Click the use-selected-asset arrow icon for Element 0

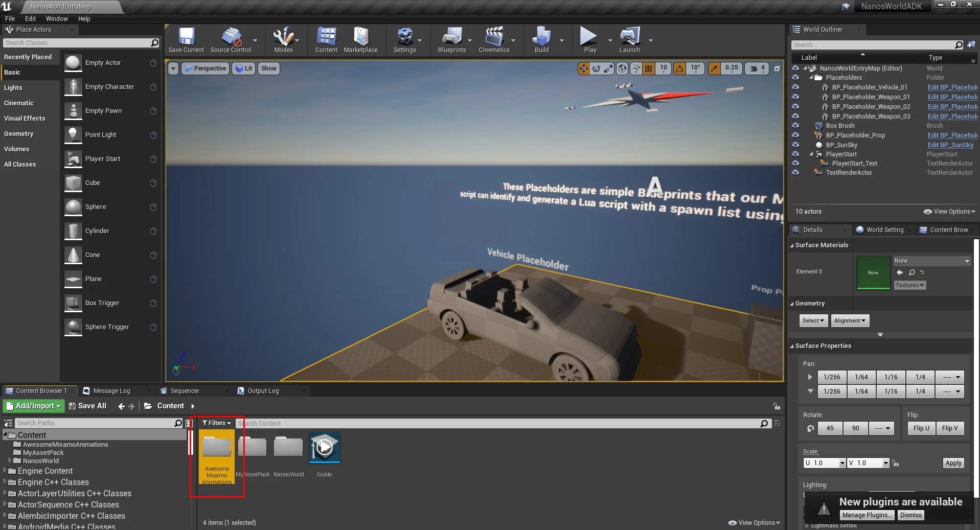[x=900, y=272]
